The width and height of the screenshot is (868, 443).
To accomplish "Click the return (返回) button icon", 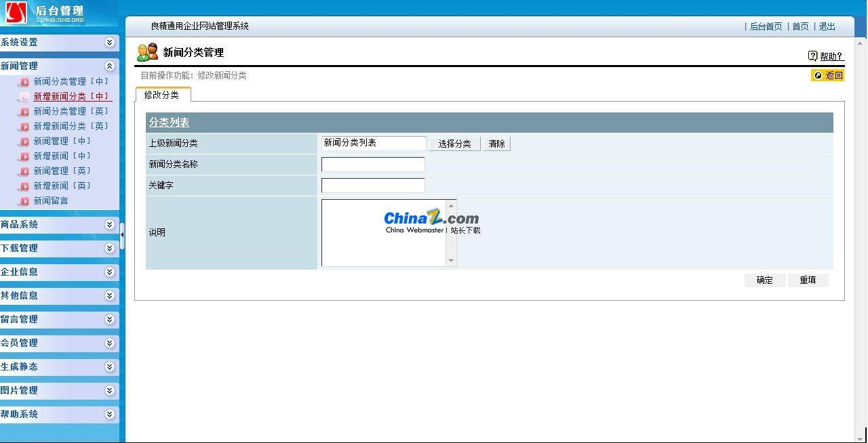I will click(x=818, y=75).
